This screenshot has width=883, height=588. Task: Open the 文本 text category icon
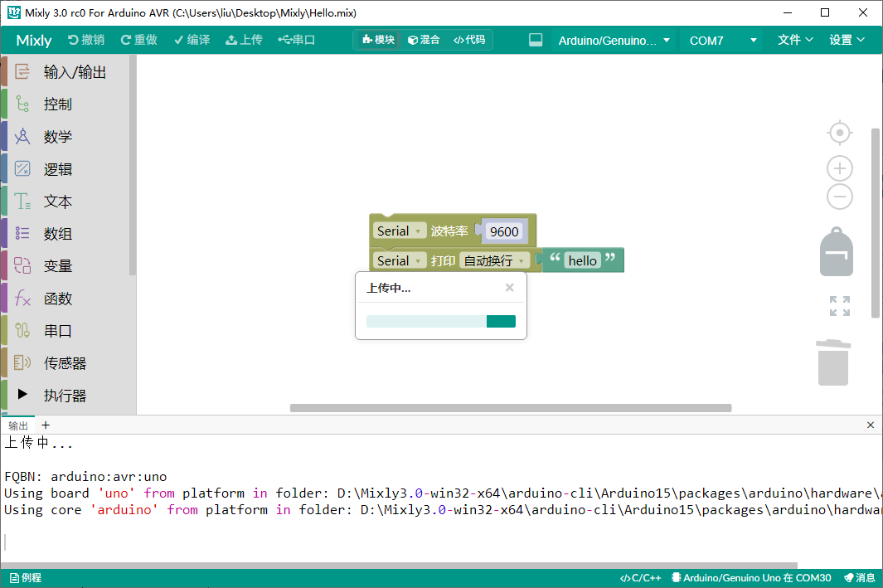tap(22, 201)
